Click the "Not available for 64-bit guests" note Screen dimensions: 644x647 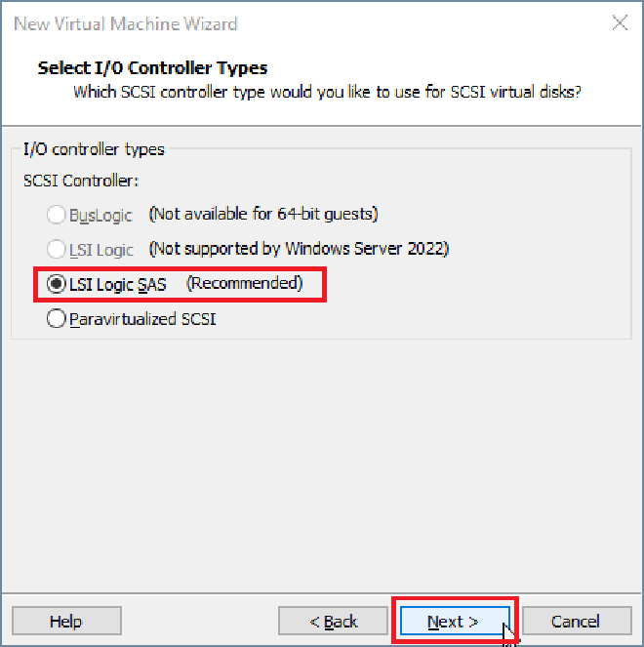click(262, 213)
